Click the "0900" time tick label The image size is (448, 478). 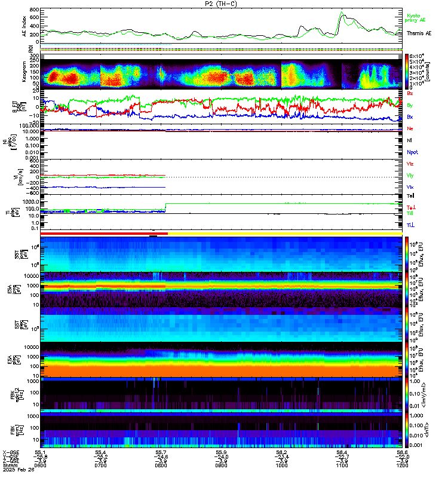(x=221, y=465)
